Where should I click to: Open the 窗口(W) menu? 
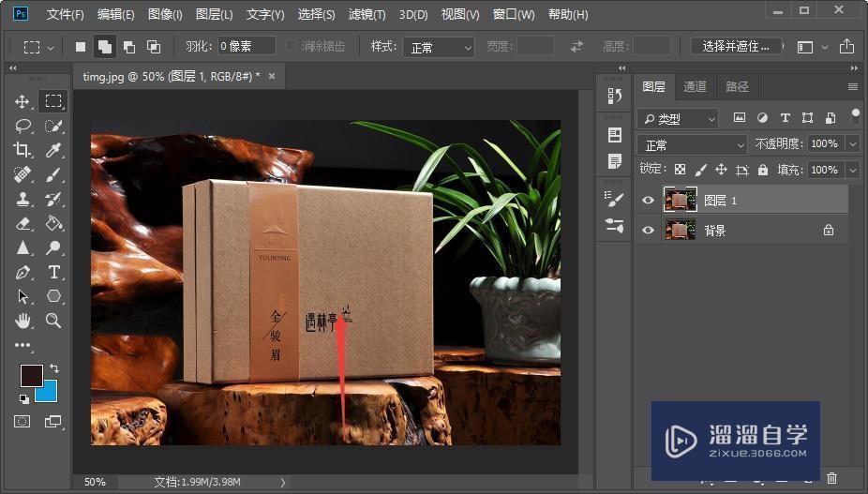point(514,14)
